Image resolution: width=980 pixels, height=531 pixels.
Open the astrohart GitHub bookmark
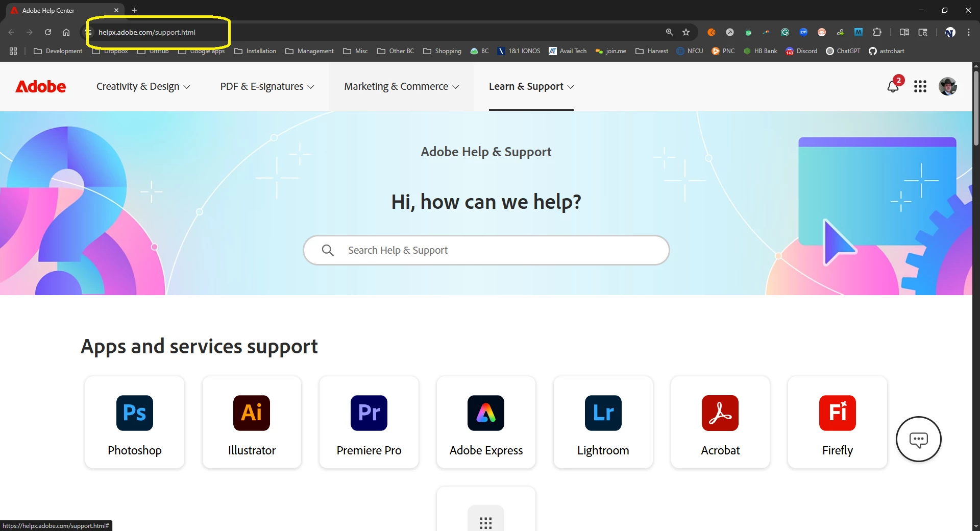887,51
